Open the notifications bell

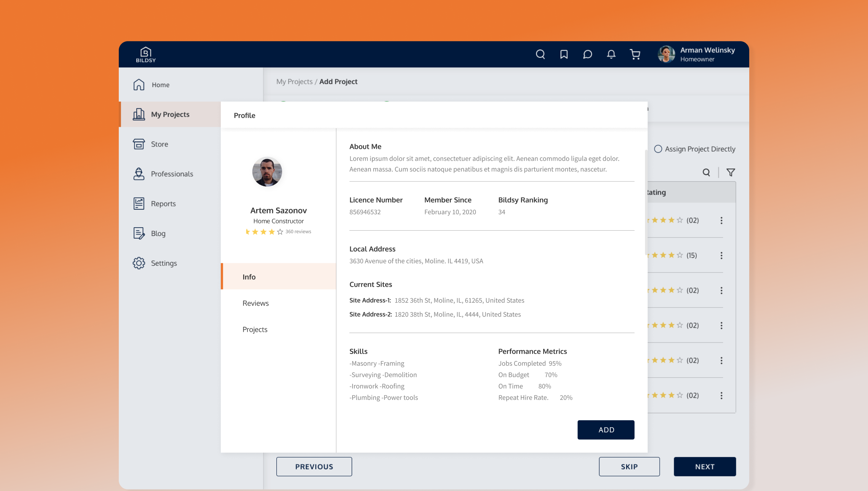pyautogui.click(x=611, y=54)
